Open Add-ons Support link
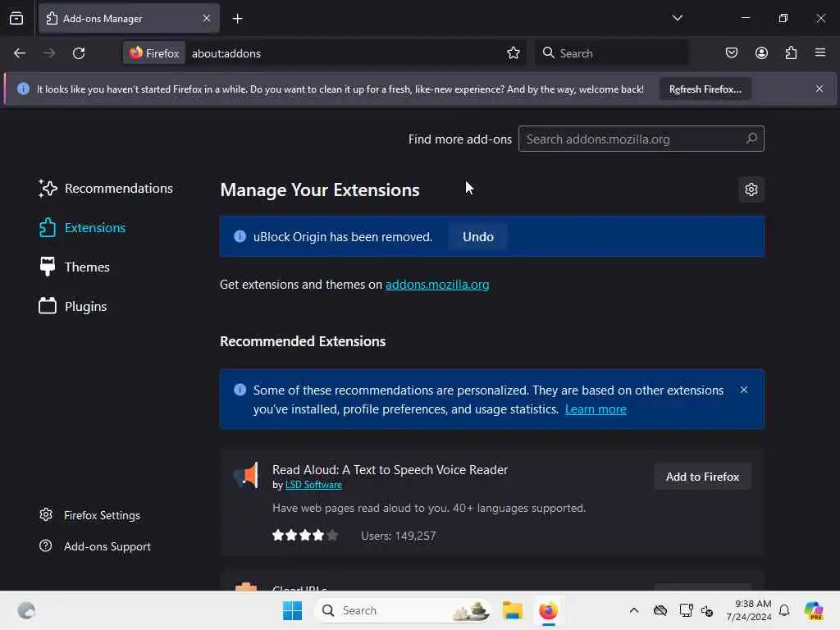The height and width of the screenshot is (630, 840). [x=95, y=546]
